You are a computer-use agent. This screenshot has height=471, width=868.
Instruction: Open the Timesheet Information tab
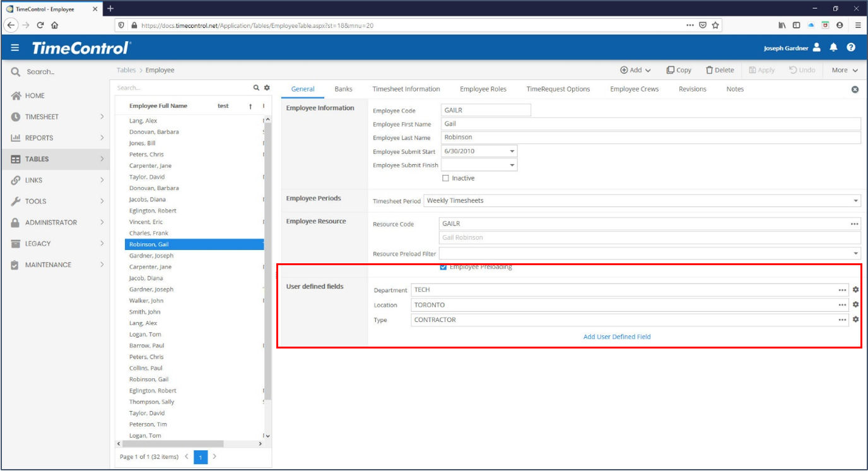pyautogui.click(x=406, y=89)
